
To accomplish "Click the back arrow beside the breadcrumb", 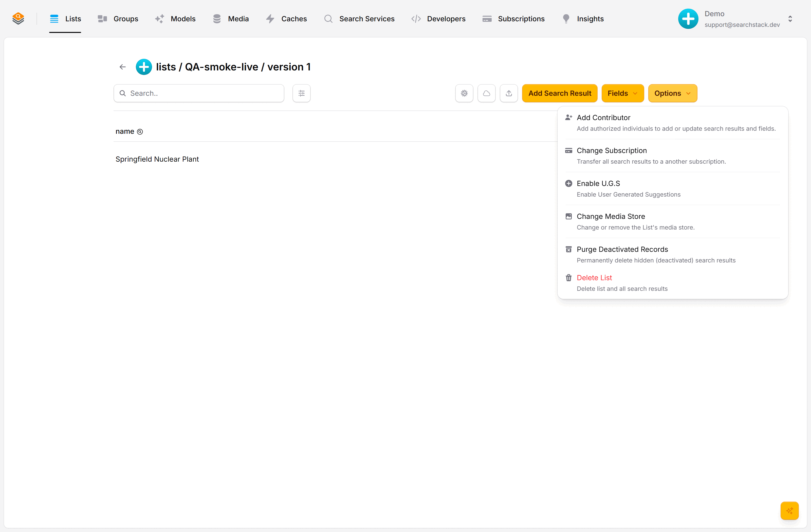I will 123,67.
